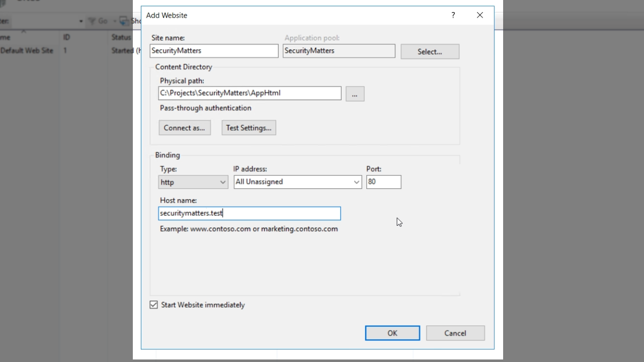Click the Physical path text field

tap(250, 93)
